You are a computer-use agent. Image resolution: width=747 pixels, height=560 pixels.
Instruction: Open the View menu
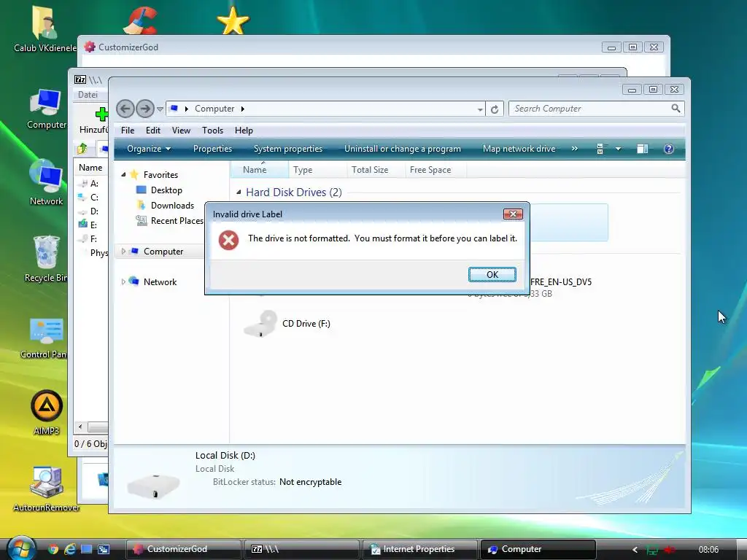coord(181,131)
